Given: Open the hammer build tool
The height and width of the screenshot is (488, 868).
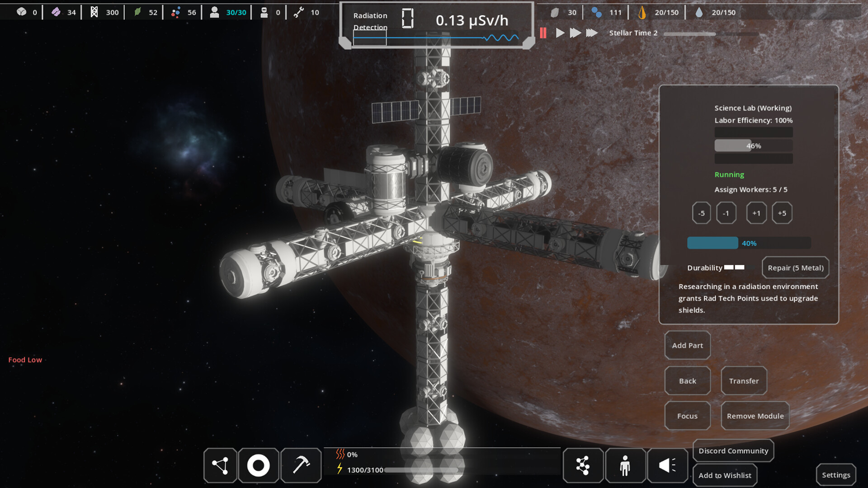Looking at the screenshot, I should (x=301, y=465).
